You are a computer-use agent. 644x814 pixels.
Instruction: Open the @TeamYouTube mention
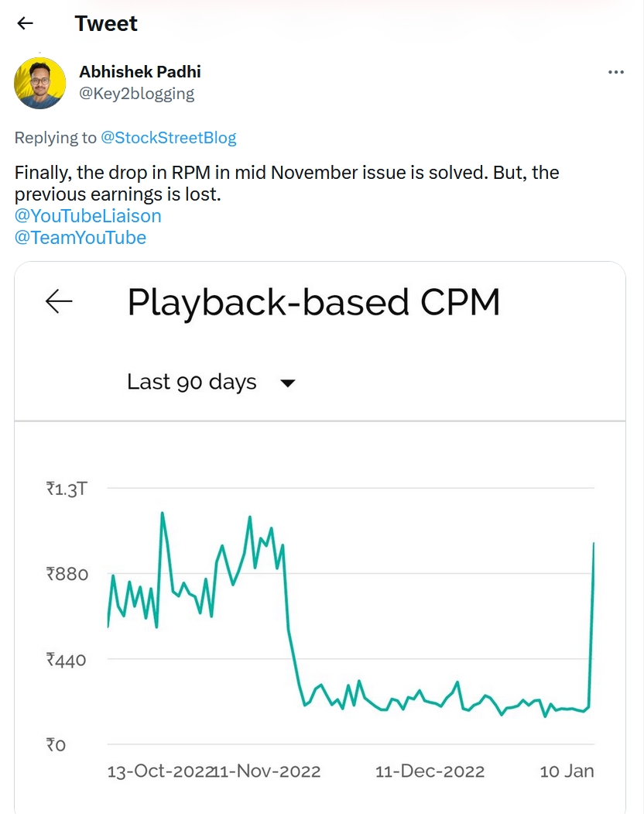tap(80, 238)
